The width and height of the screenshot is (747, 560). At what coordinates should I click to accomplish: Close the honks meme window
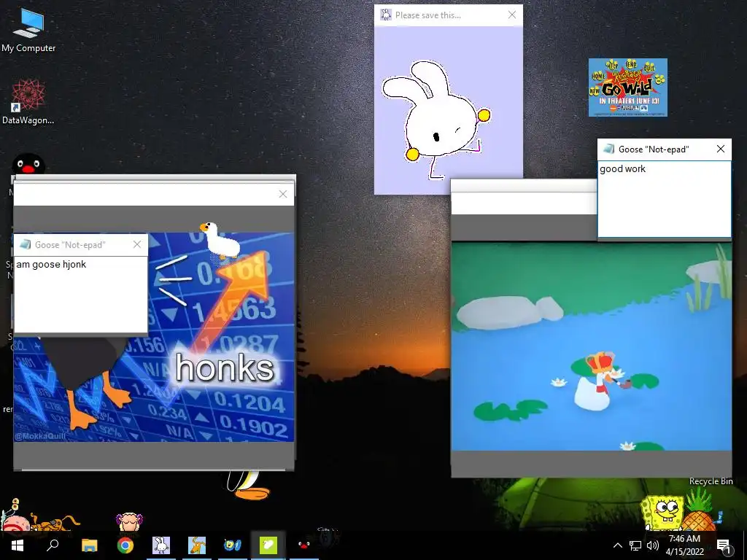(283, 194)
